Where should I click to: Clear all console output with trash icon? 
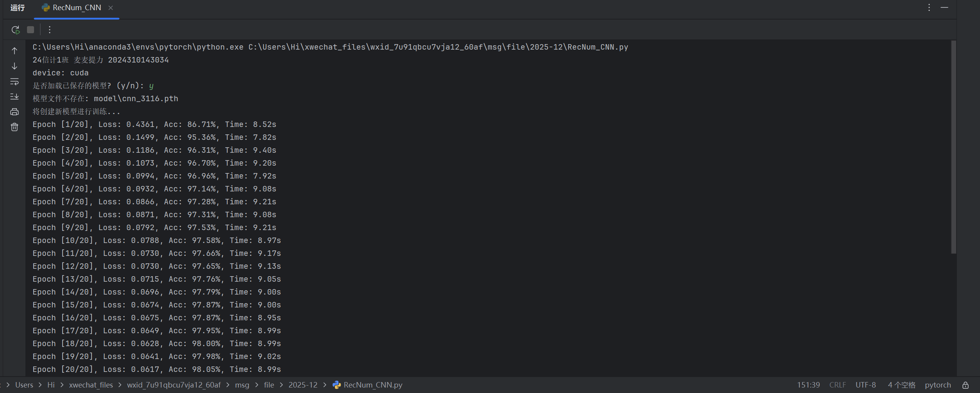[14, 127]
